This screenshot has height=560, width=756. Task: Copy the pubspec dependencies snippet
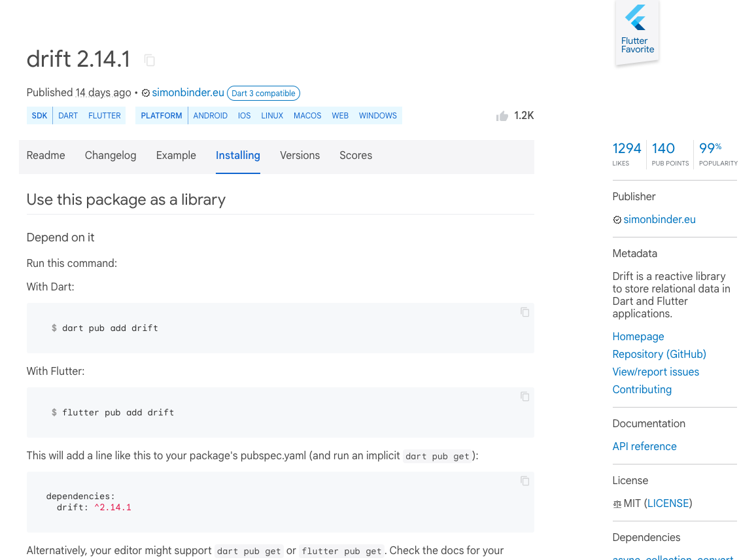524,481
